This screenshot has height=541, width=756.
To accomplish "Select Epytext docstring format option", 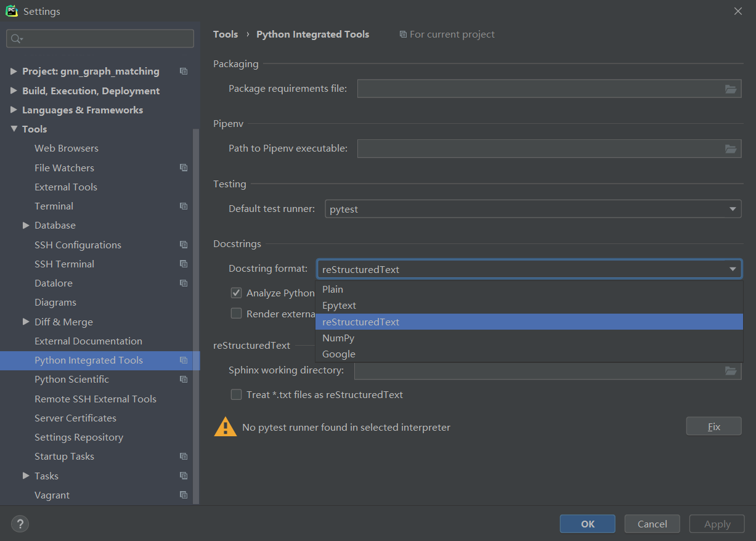I will click(x=529, y=305).
